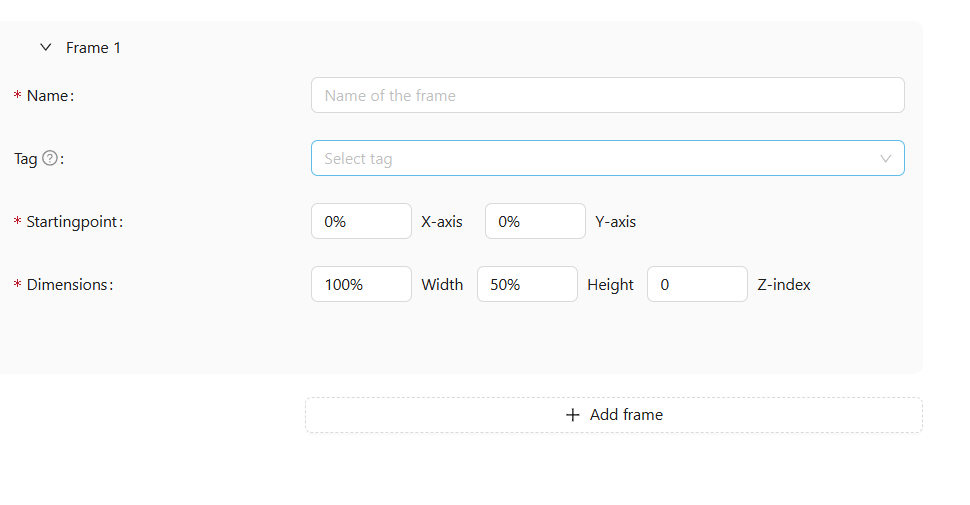Click the Tag label text
Screen dimensions: 970x505
point(25,158)
